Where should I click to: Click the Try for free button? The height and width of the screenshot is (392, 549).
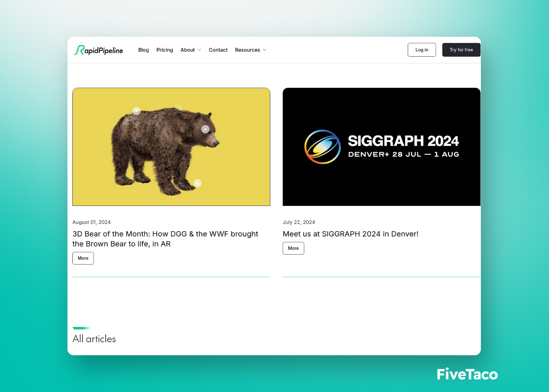pos(461,50)
